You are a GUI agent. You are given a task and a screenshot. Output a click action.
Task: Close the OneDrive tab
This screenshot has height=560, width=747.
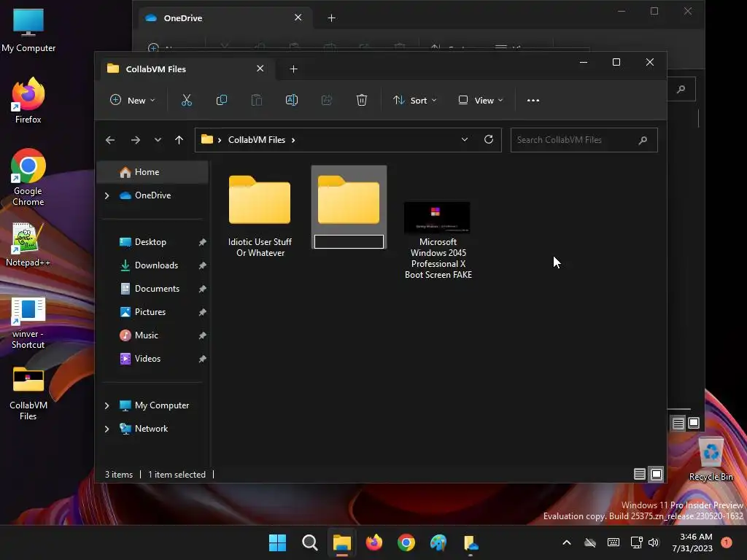(298, 17)
